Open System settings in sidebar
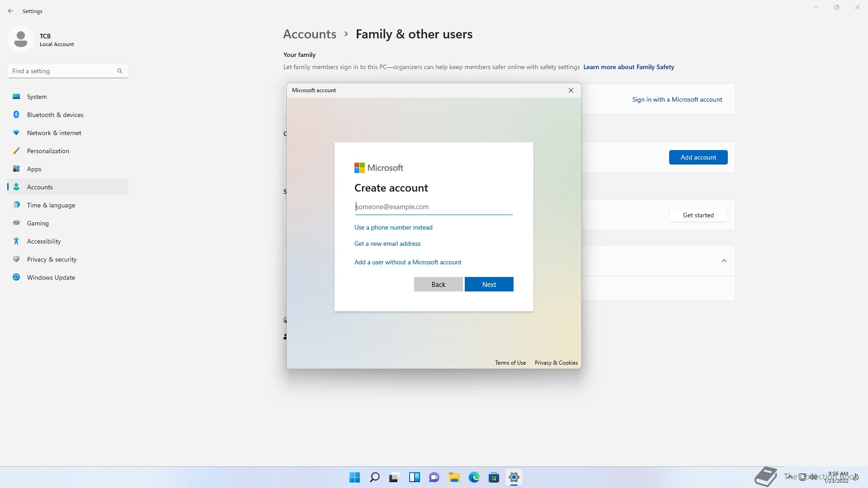Screen dimensions: 868x488 [x=68, y=97]
